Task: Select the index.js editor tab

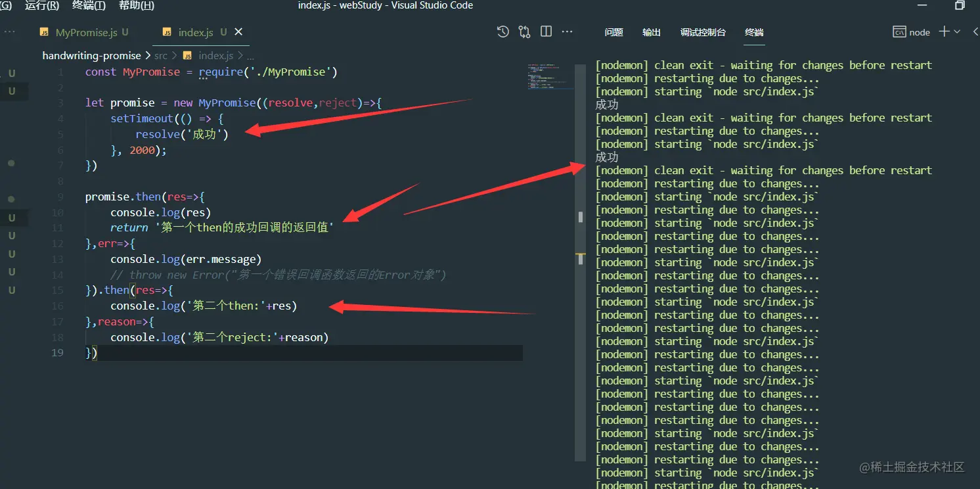Action: coord(195,32)
